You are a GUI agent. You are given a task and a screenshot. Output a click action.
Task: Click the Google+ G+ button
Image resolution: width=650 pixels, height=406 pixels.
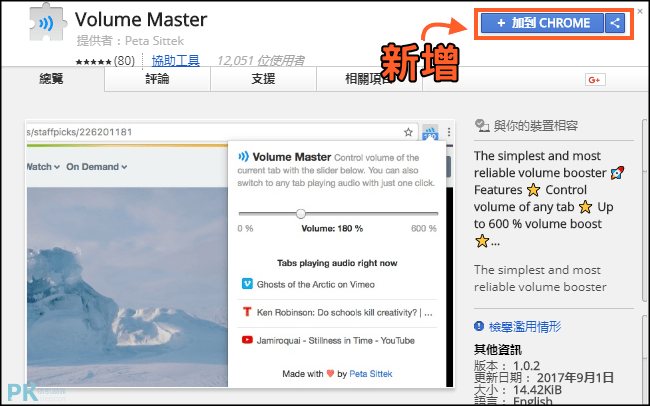click(595, 80)
